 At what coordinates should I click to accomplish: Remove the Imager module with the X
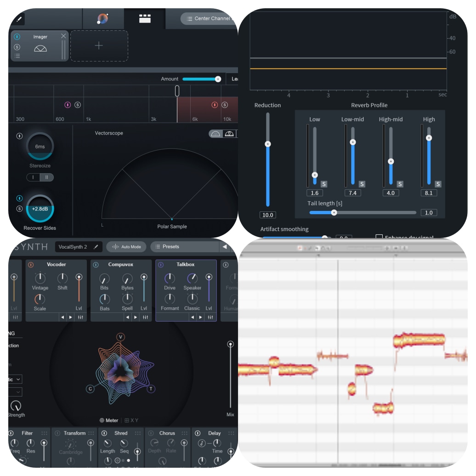coord(63,36)
